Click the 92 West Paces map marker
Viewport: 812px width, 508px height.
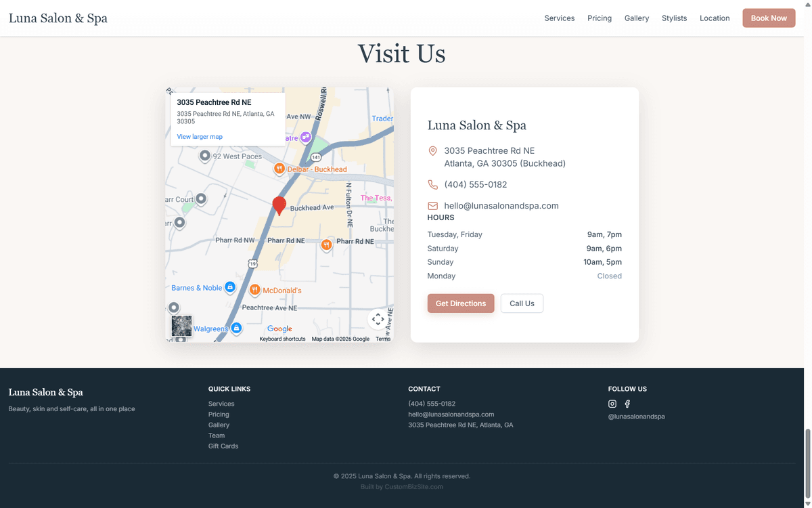[204, 156]
